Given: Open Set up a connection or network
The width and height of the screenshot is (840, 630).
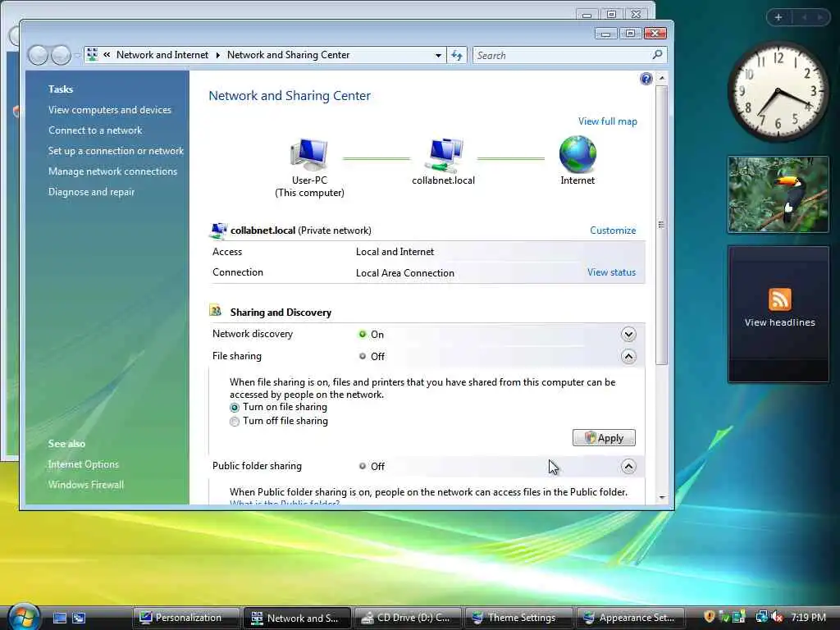Looking at the screenshot, I should (x=116, y=151).
